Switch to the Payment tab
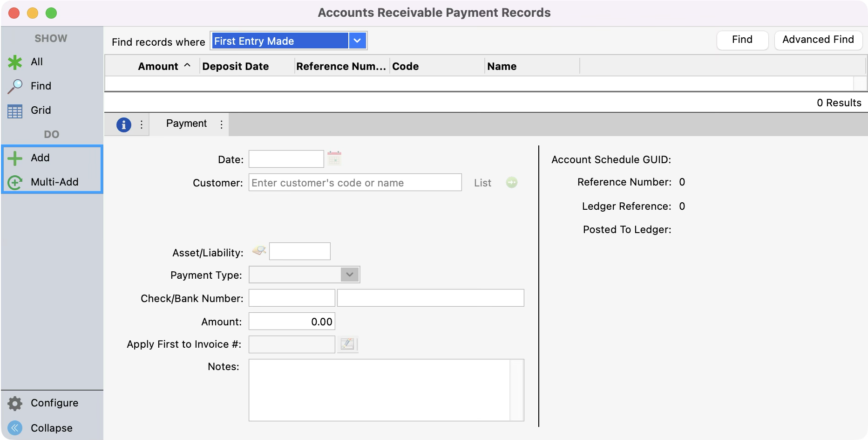 click(x=186, y=124)
